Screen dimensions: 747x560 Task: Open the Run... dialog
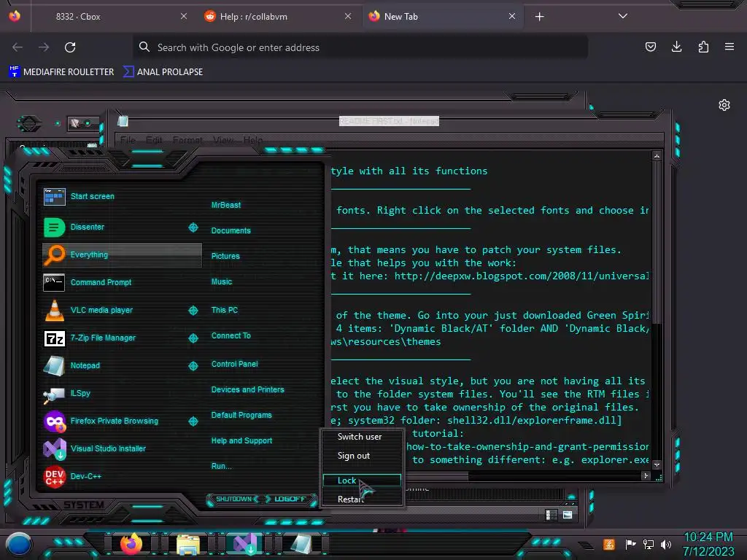click(221, 466)
